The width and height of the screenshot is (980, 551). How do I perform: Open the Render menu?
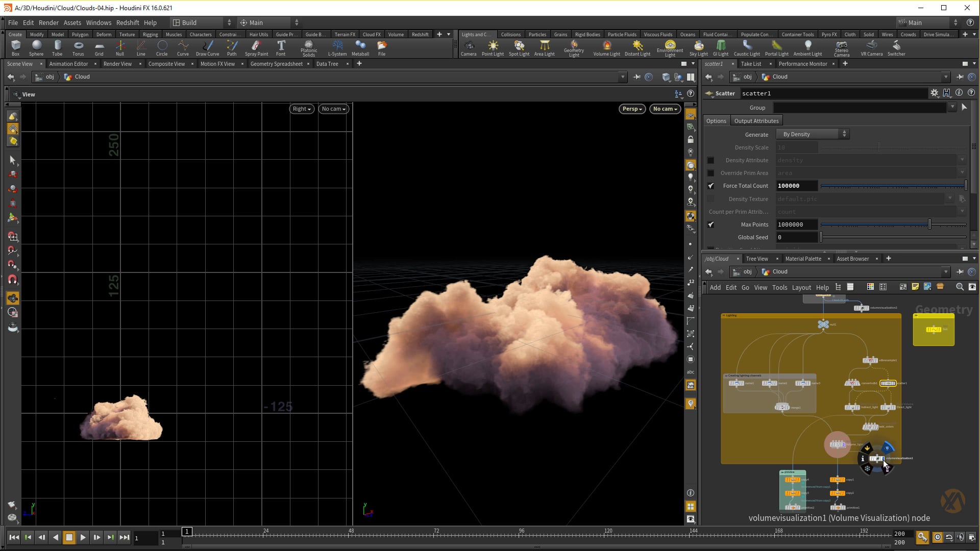click(48, 22)
